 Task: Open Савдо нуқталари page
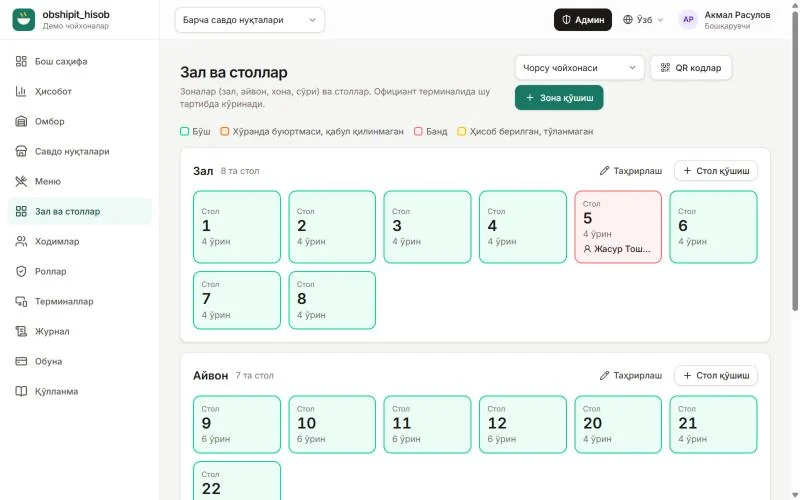(x=80, y=152)
